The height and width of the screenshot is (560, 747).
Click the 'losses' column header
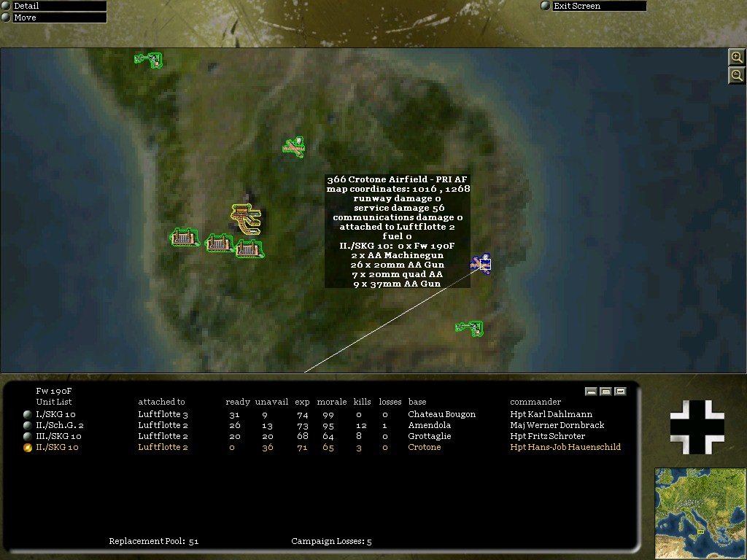point(390,402)
